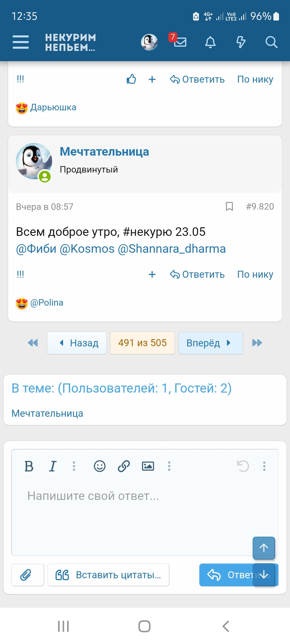Open the hamburger navigation menu

21,42
